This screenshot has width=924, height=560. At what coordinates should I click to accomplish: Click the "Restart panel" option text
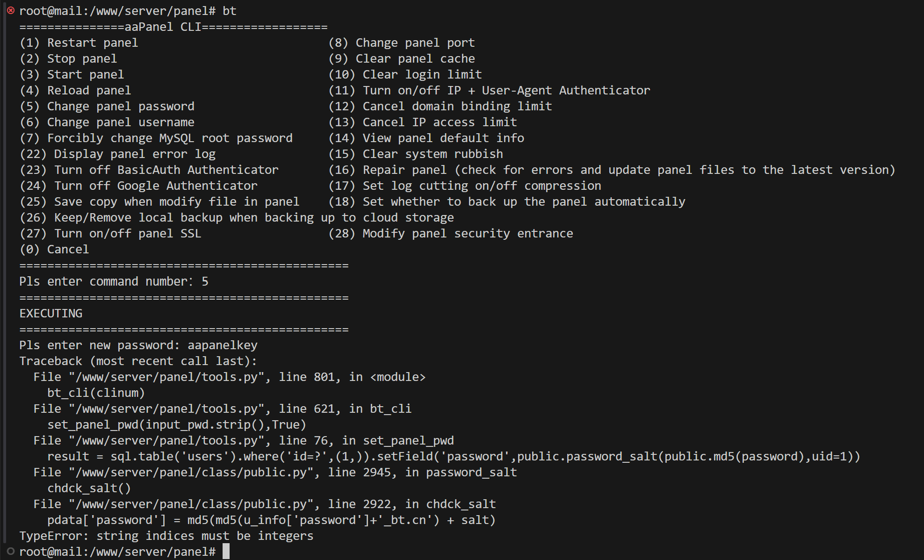coord(92,43)
